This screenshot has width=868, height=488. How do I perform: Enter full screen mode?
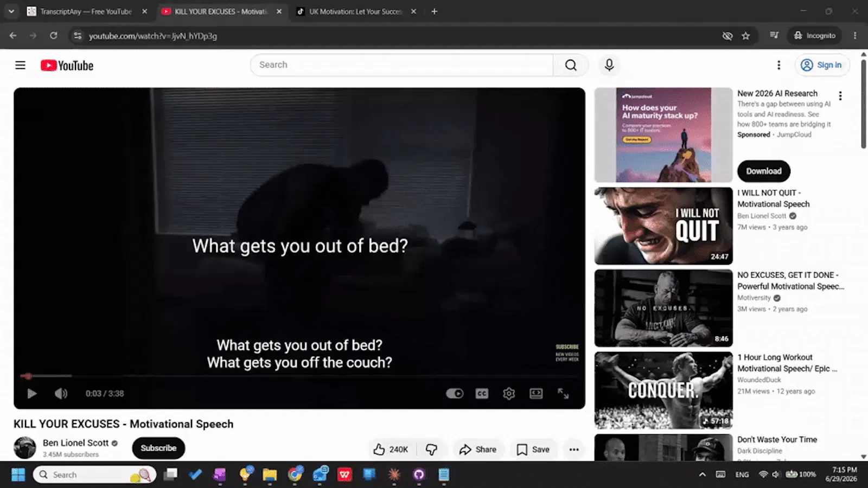(563, 394)
